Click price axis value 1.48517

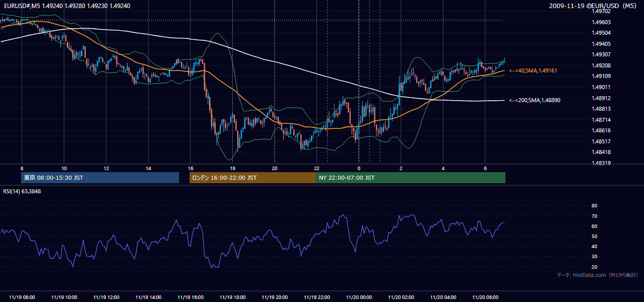(x=602, y=141)
